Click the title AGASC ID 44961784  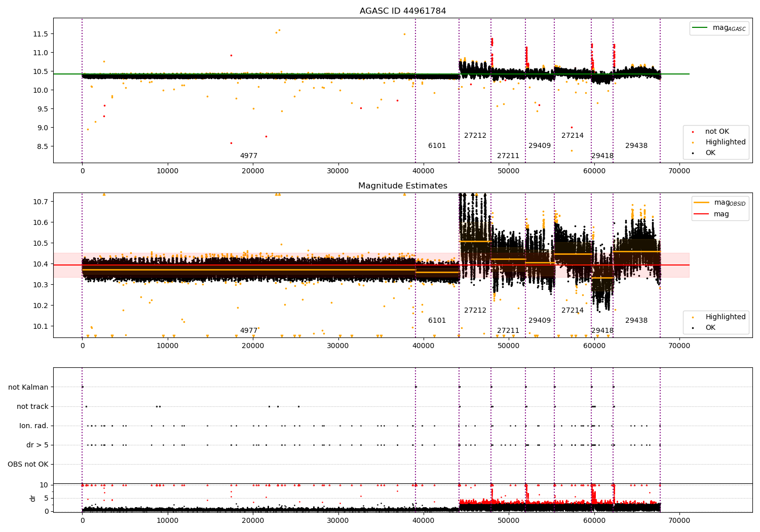tap(403, 11)
